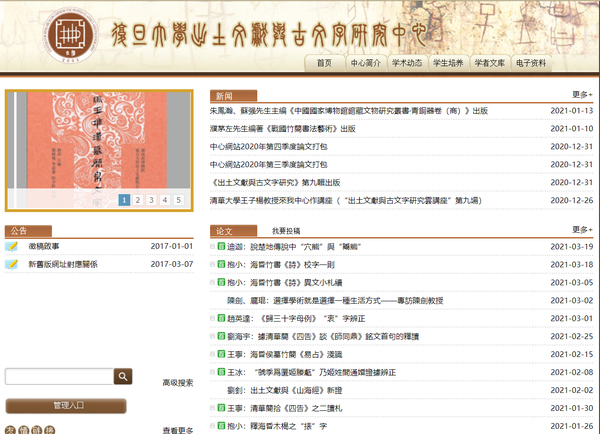Open the 首页 navigation tab
This screenshot has height=434, width=600.
pos(324,63)
